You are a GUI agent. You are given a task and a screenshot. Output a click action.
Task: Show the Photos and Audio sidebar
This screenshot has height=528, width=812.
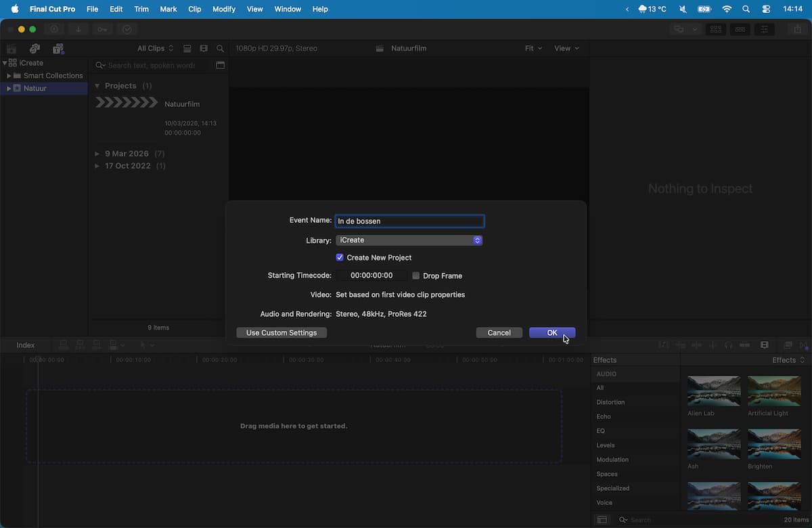35,49
